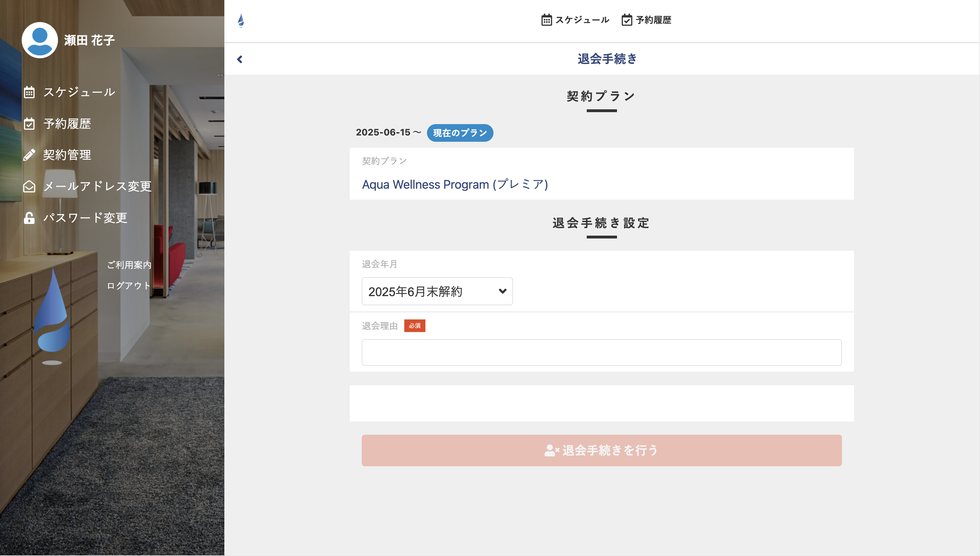
Task: Click the calendar icon beside sidebar スケジュール
Action: 29,92
